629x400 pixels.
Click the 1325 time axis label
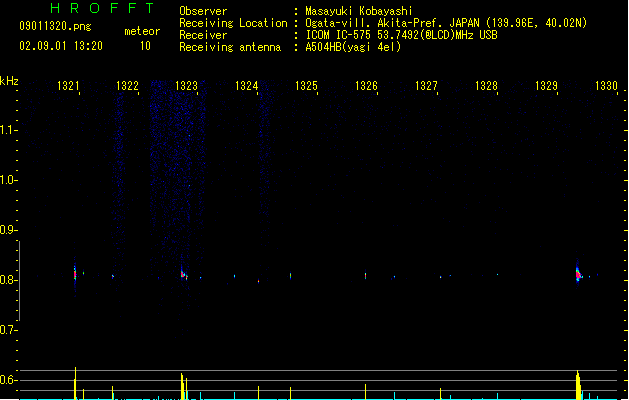tap(306, 86)
